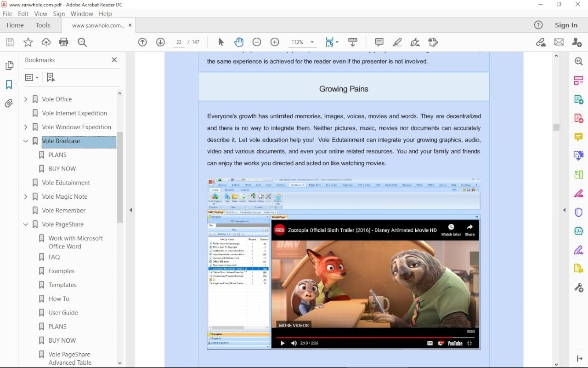Image resolution: width=588 pixels, height=368 pixels.
Task: Collapse the Vole PageShare bookmark
Action: [x=26, y=224]
